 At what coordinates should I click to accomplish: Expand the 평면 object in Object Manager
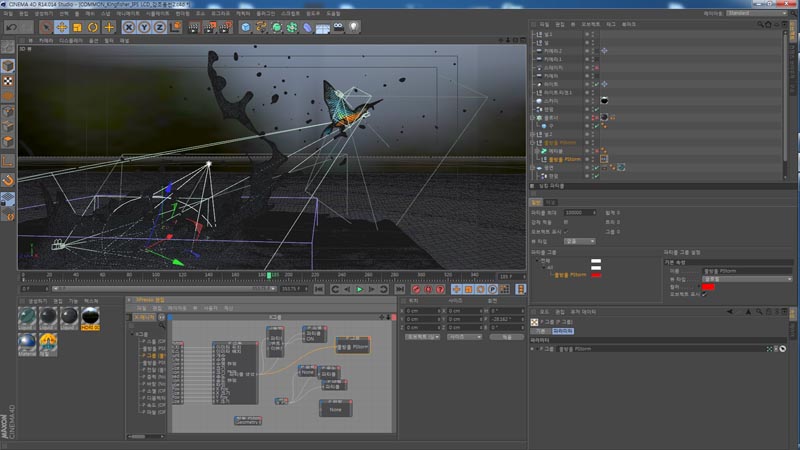click(x=533, y=167)
